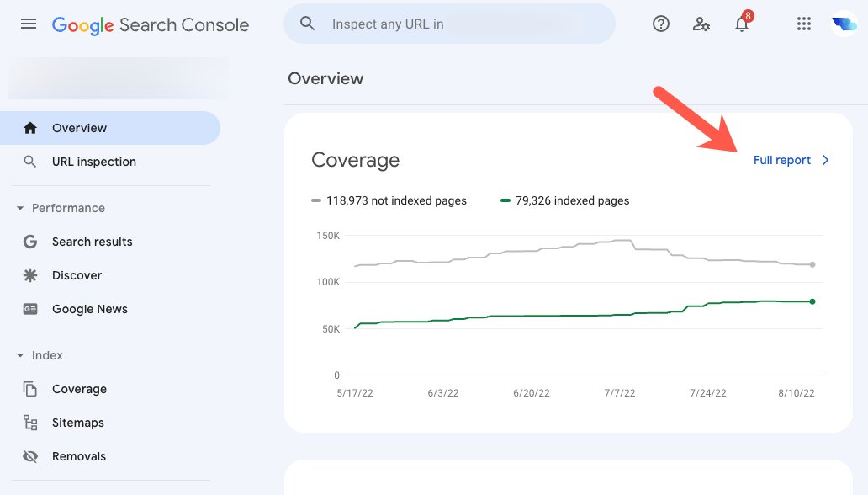Click the 100K y-axis label
This screenshot has width=868, height=495.
pos(328,282)
